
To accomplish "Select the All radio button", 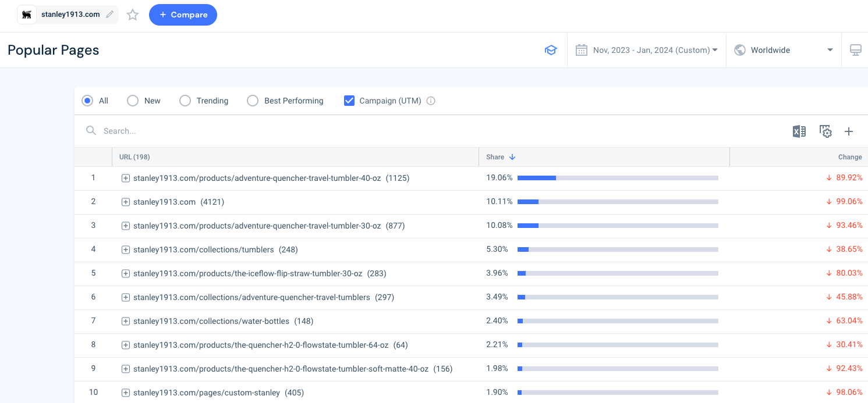I will pos(87,101).
